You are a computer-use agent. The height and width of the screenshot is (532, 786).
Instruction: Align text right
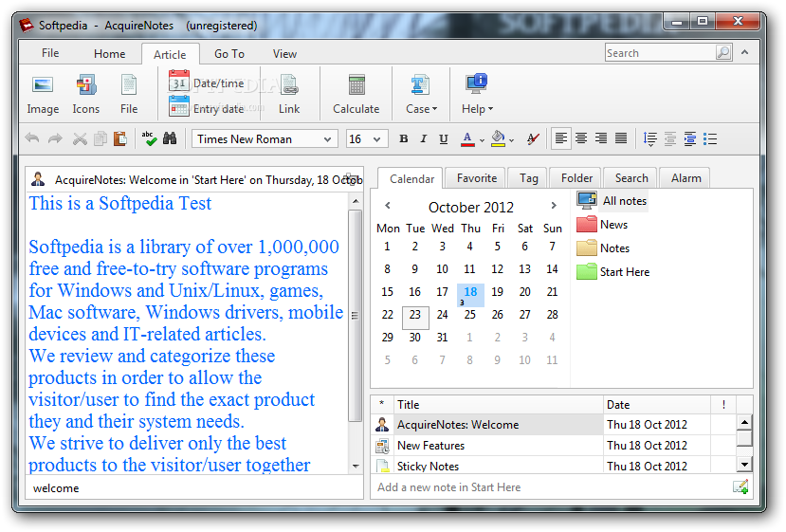[x=601, y=138]
